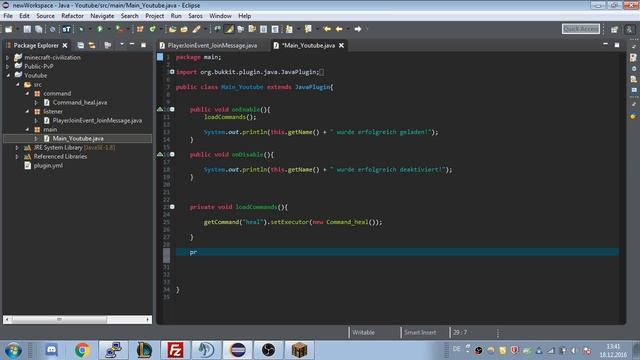Expand the Command_heal.java file node
The width and height of the screenshot is (640, 360).
tap(36, 102)
